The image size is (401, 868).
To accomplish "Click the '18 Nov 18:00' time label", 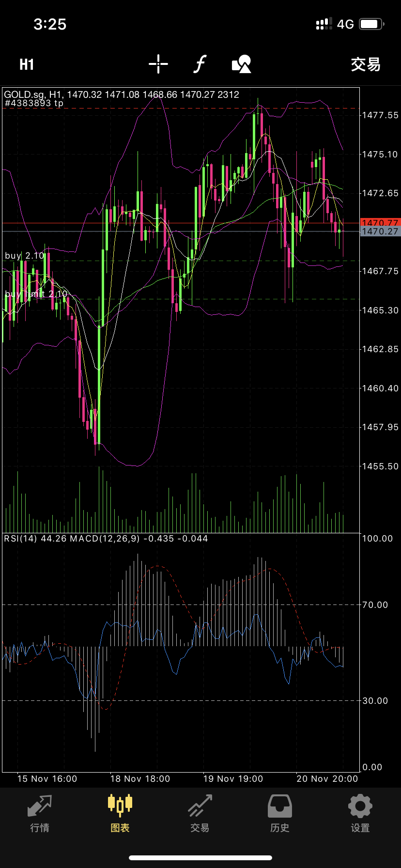I will (x=140, y=779).
